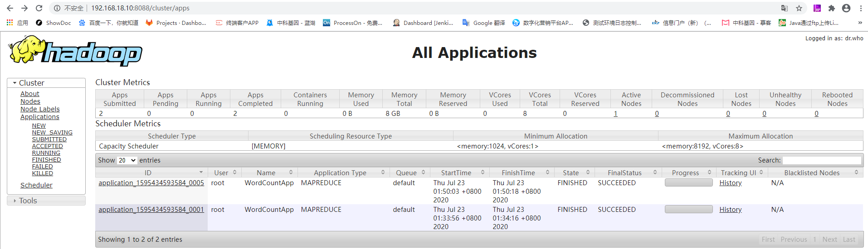Expand the Tools sidebar section
This screenshot has height=249, width=868.
[x=46, y=201]
